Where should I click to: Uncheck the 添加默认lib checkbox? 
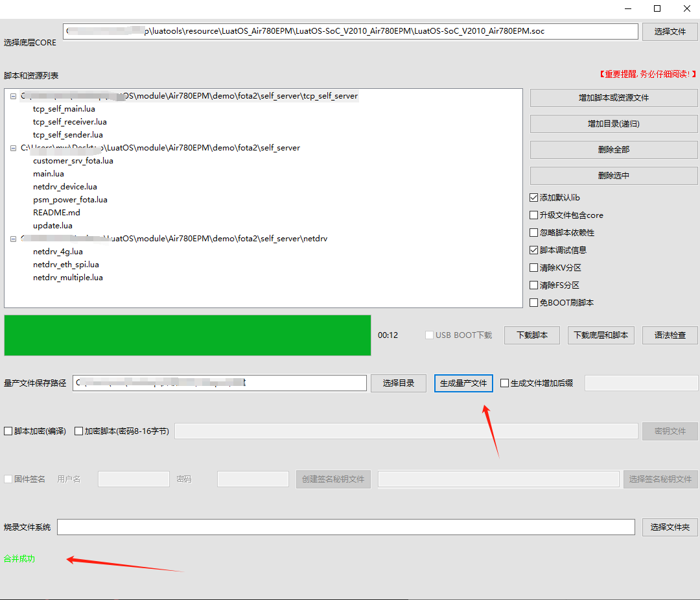(x=534, y=198)
